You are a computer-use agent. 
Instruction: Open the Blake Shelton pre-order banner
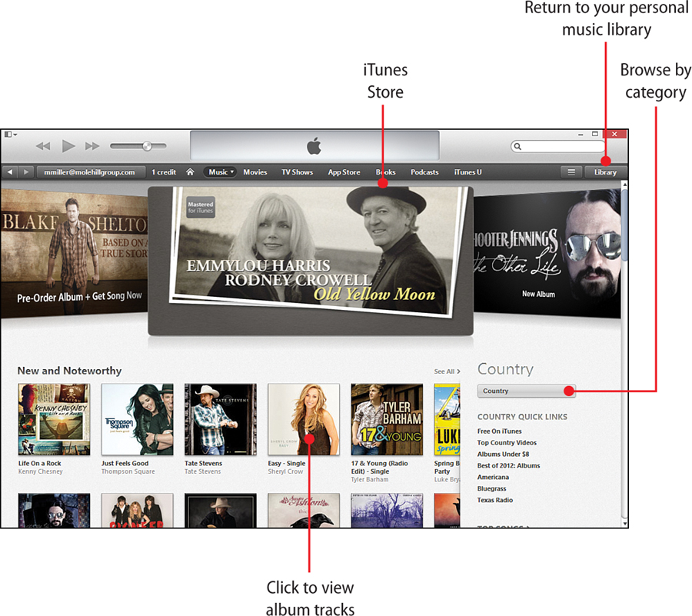[74, 252]
